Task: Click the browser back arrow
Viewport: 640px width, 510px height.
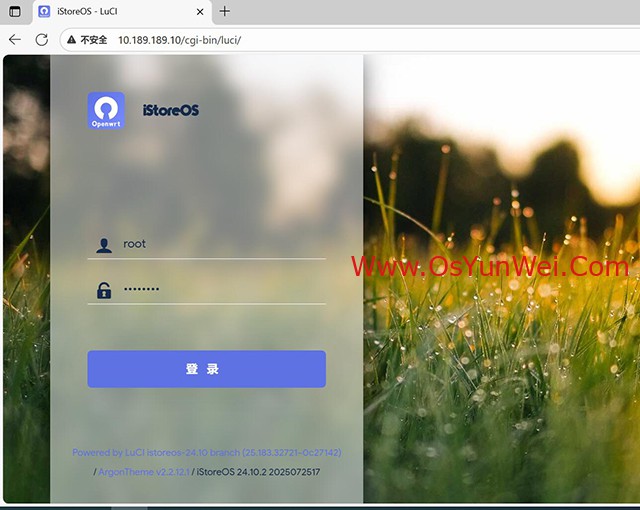Action: point(15,40)
